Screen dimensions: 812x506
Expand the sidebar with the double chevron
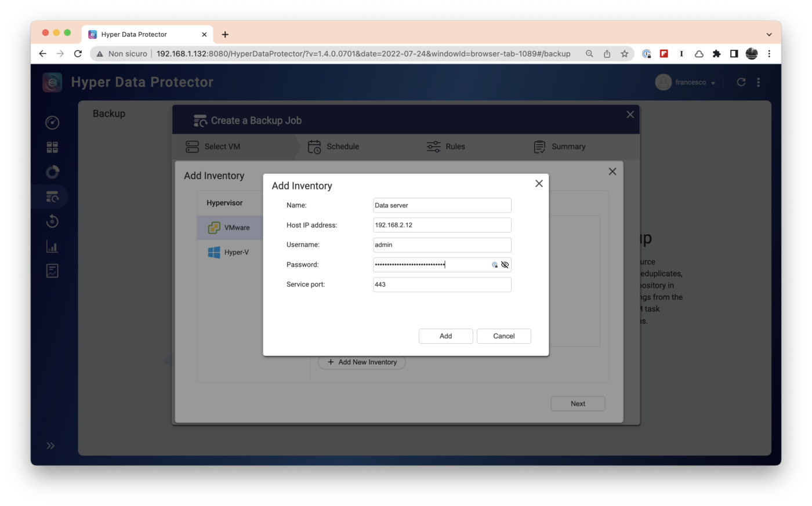click(50, 446)
